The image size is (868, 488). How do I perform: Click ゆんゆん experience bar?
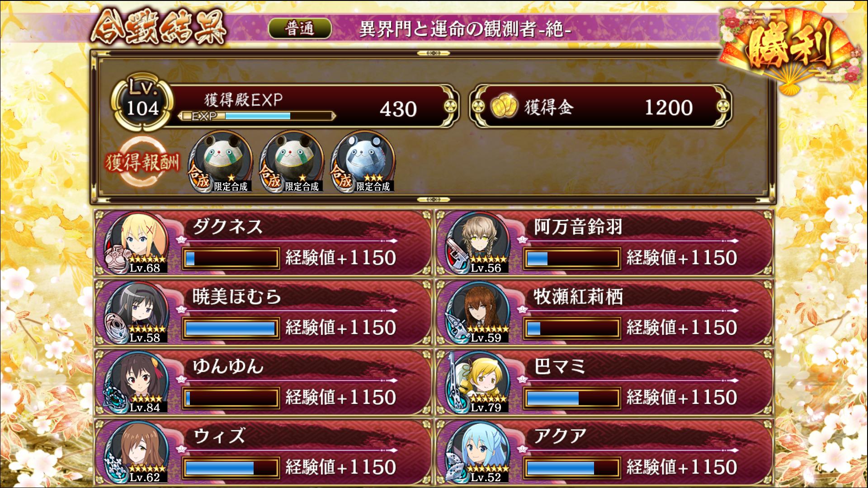pos(231,398)
